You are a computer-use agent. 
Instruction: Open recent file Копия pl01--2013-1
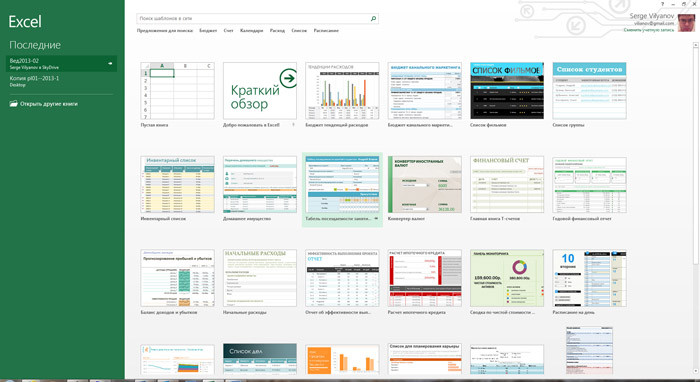point(61,81)
